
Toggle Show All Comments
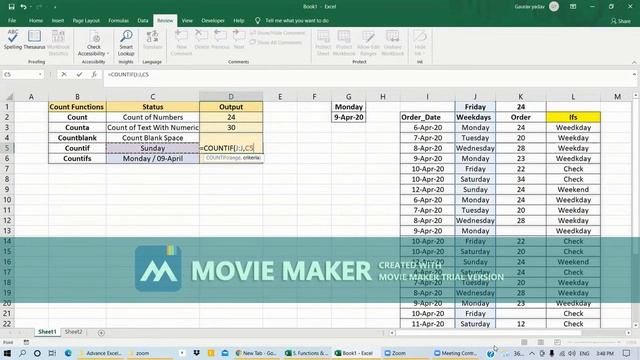(x=276, y=42)
